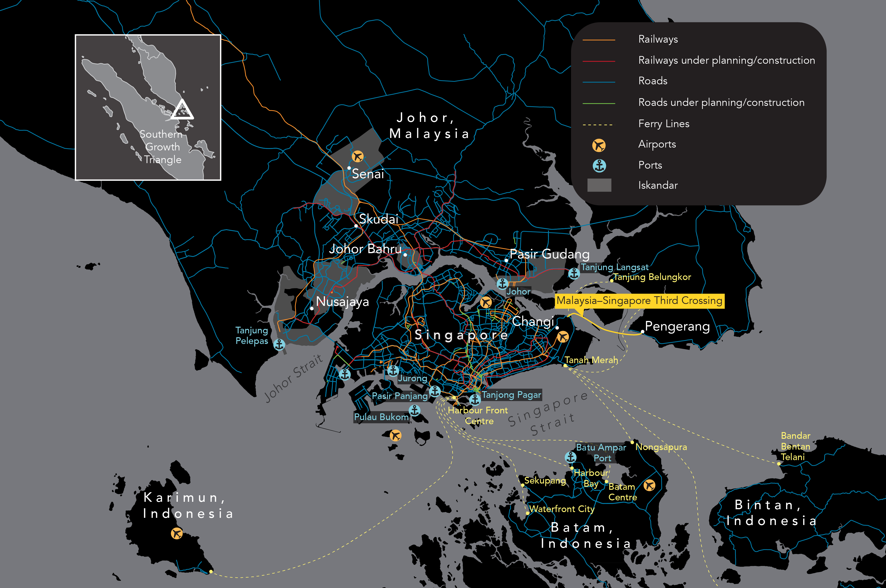Click the 'Johor Bahru' city label
The width and height of the screenshot is (886, 588).
pyautogui.click(x=365, y=249)
